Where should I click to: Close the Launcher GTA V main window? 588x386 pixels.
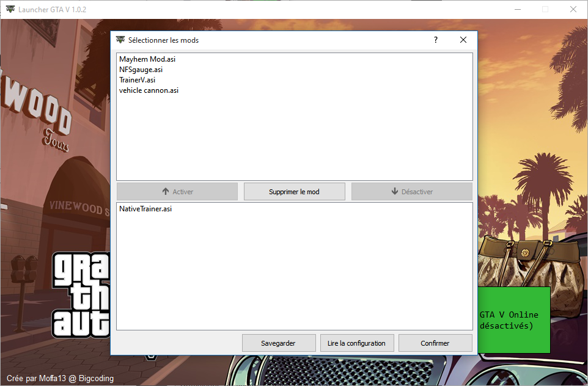click(x=573, y=10)
